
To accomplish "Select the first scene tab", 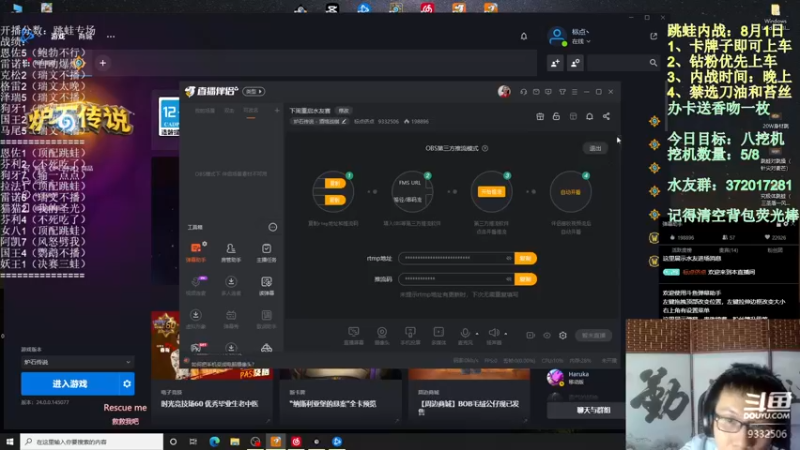I will (x=205, y=110).
